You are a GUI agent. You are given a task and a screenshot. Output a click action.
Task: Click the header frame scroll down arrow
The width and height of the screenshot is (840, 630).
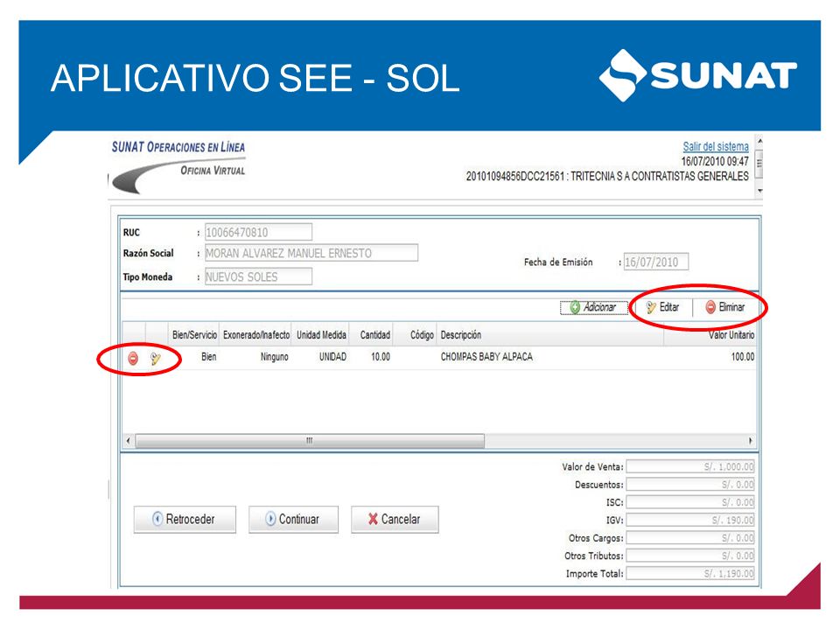click(x=759, y=190)
